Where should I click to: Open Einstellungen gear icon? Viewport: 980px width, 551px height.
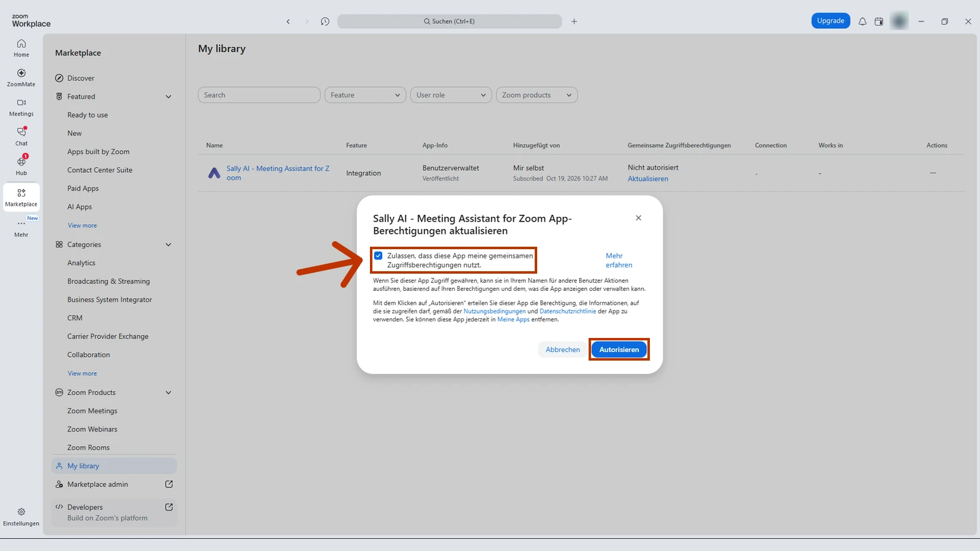21,517
